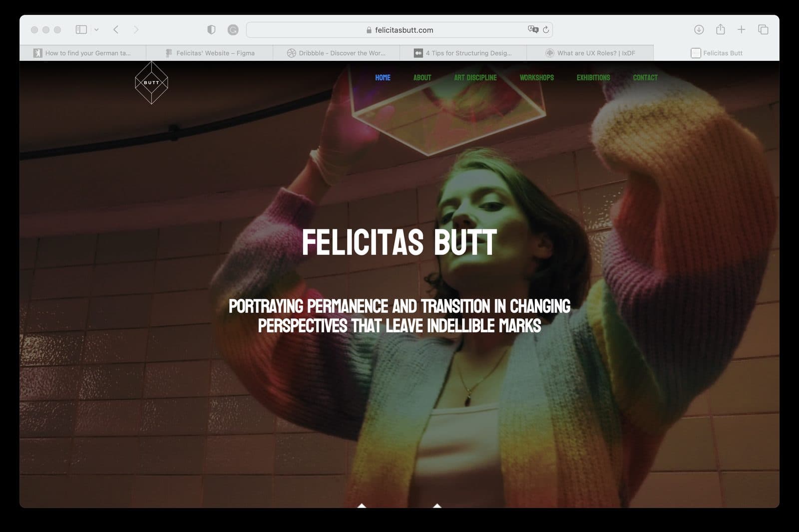
Task: Open the WORKSHOPS nav link
Action: 537,77
